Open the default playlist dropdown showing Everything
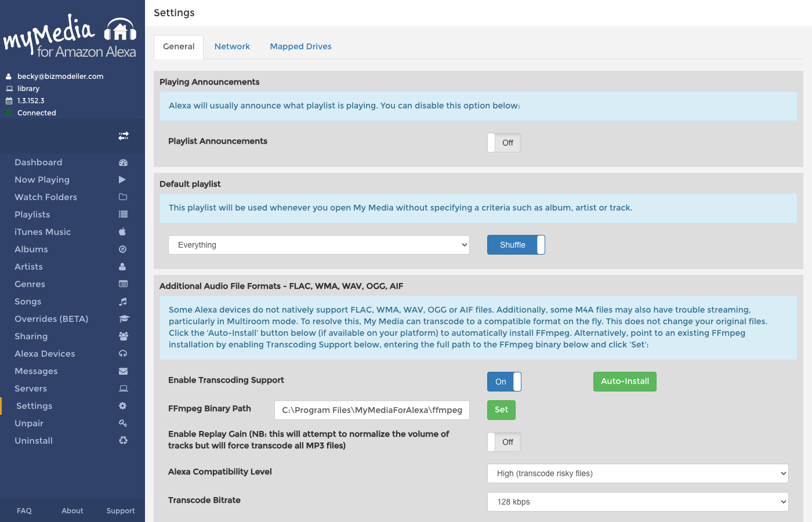The image size is (812, 522). pyautogui.click(x=319, y=245)
